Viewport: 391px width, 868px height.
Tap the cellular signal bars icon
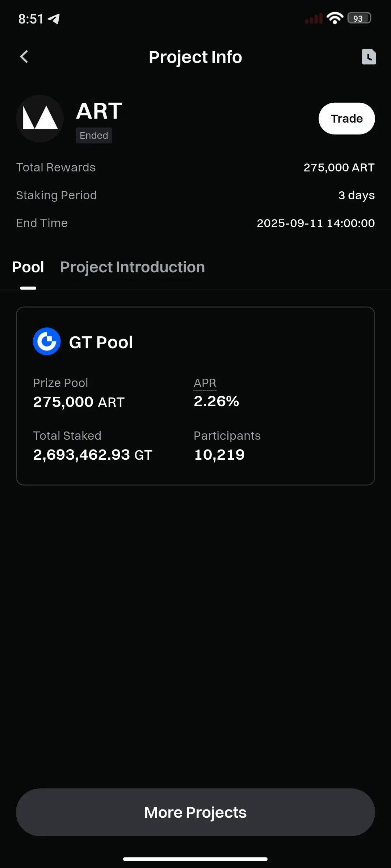tap(314, 18)
